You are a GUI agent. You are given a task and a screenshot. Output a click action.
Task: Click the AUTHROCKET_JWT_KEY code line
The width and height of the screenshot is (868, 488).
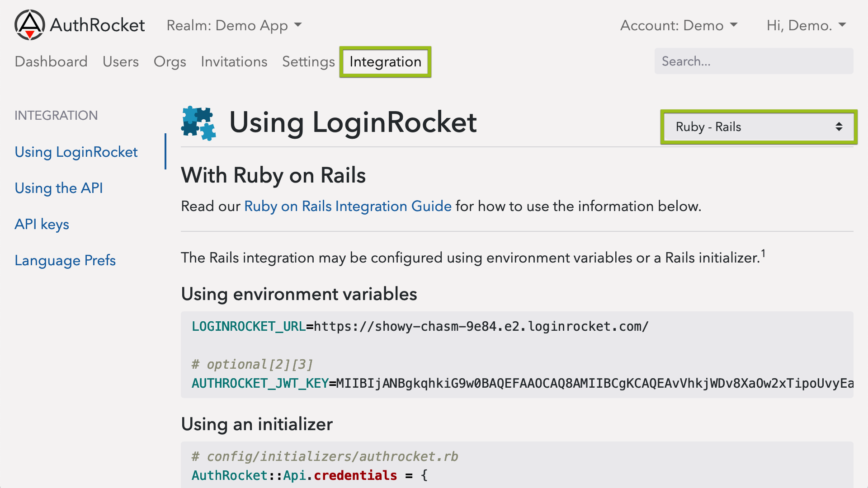click(523, 383)
